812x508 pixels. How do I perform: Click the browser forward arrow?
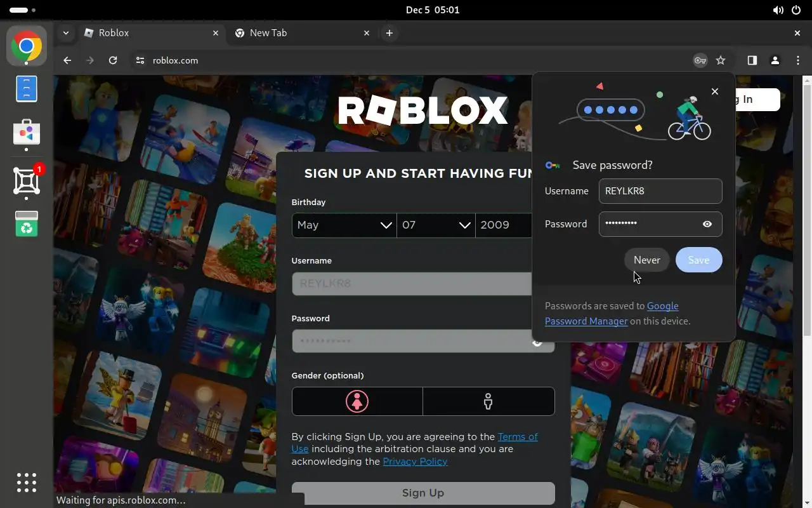[x=90, y=60]
